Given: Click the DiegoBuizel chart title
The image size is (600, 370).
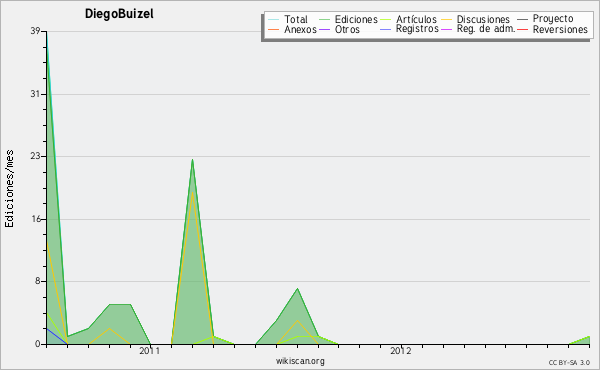Looking at the screenshot, I should [119, 14].
